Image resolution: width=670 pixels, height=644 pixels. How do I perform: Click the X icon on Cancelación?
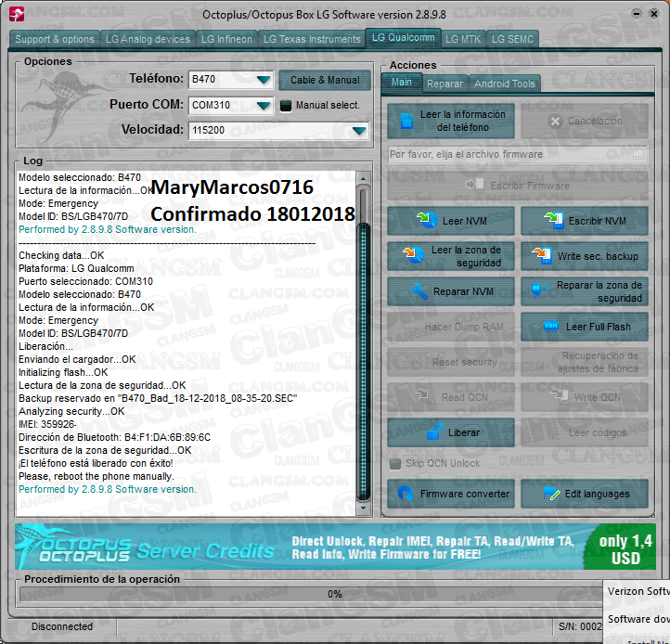pos(555,122)
